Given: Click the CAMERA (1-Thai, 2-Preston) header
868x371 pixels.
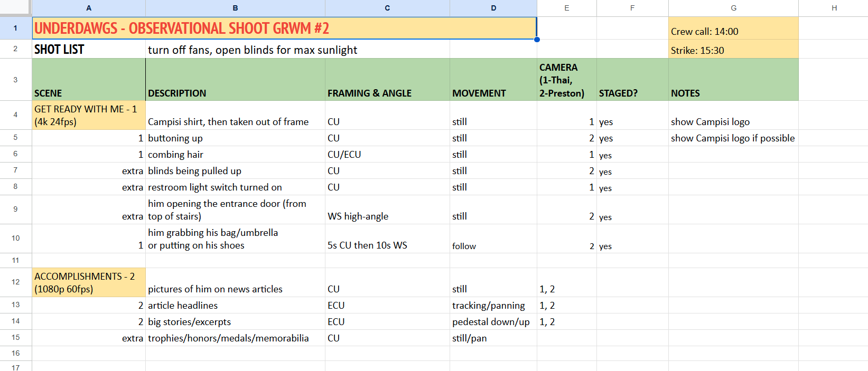Looking at the screenshot, I should coord(567,80).
